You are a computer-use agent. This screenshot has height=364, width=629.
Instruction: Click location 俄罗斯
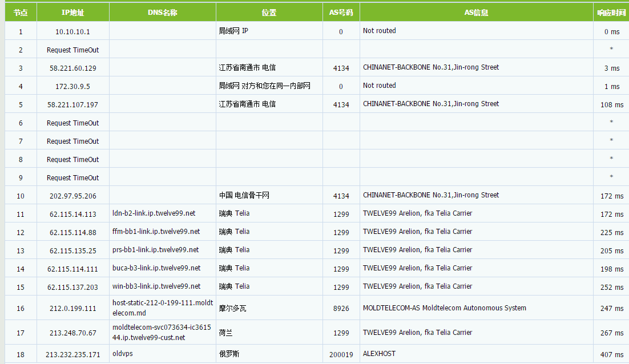pyautogui.click(x=229, y=354)
